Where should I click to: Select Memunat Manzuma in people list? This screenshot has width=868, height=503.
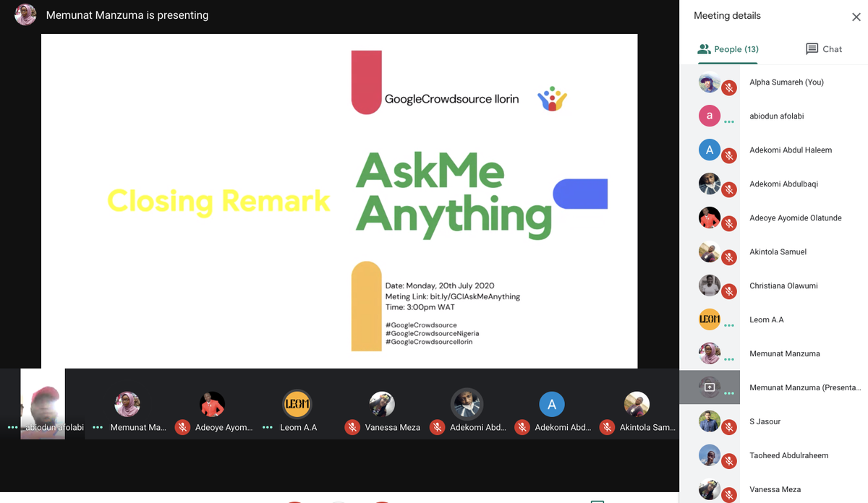pyautogui.click(x=784, y=354)
